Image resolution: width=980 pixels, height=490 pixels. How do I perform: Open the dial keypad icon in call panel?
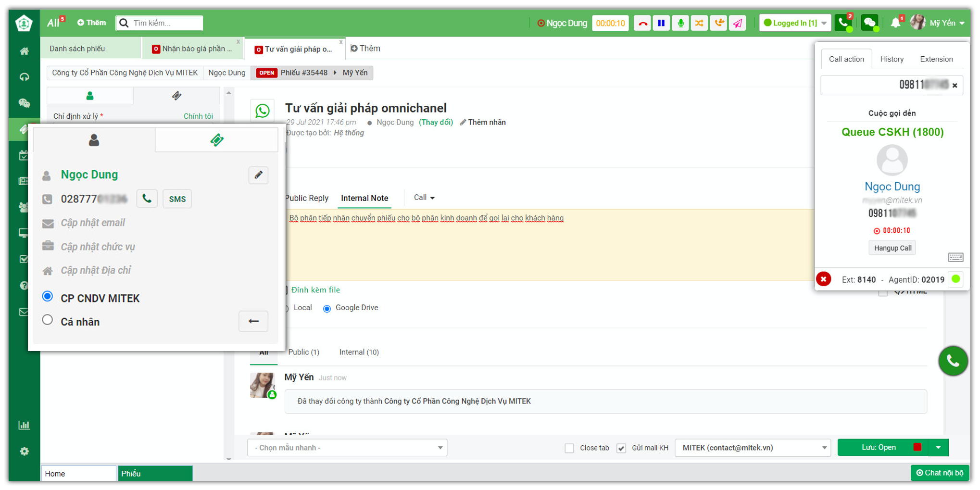pyautogui.click(x=955, y=257)
